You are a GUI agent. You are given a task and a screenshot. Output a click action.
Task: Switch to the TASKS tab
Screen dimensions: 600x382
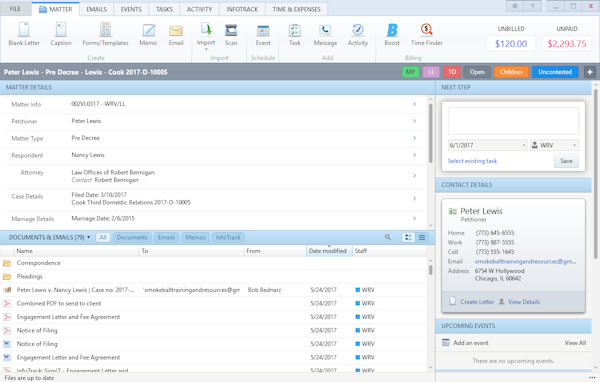164,9
